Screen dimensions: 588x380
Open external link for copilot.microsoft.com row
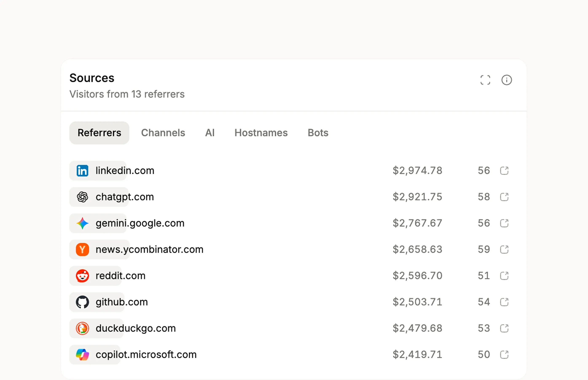click(504, 355)
